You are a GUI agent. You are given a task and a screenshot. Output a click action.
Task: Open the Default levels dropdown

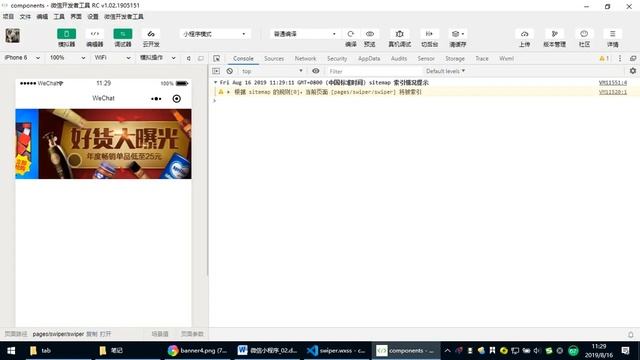point(445,71)
